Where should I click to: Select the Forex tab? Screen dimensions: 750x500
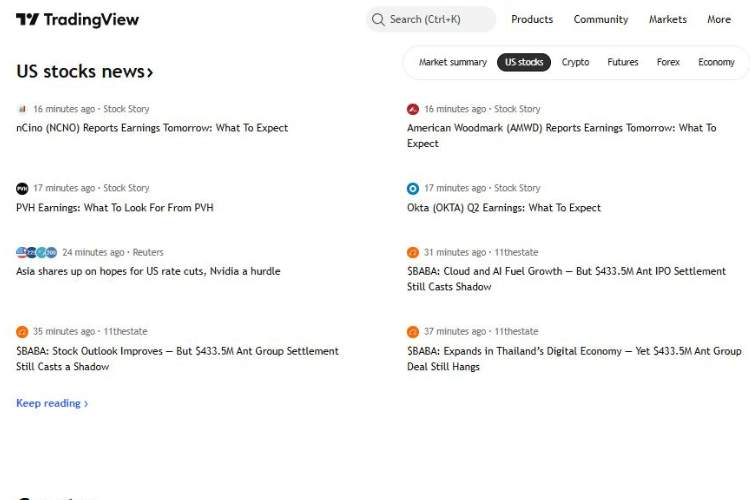coord(668,62)
